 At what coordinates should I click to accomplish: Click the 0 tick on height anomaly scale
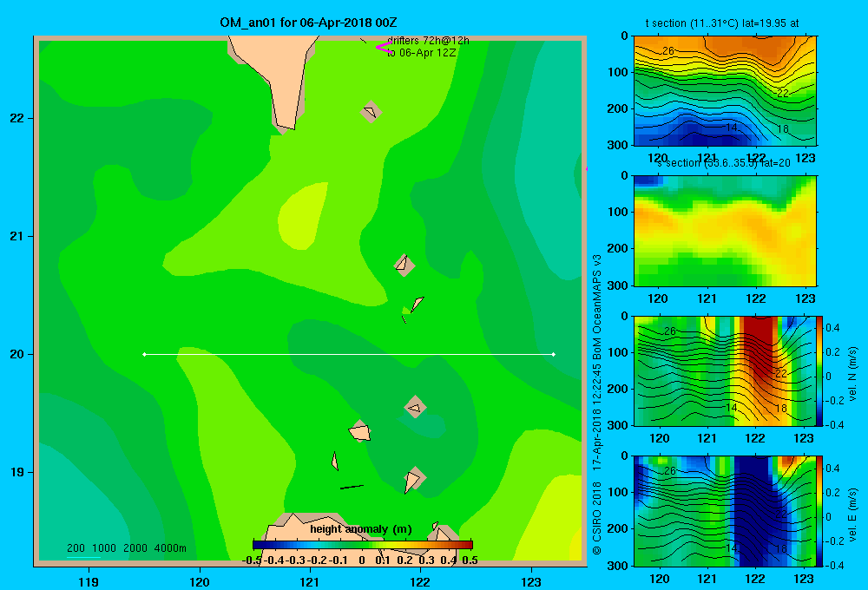click(361, 560)
